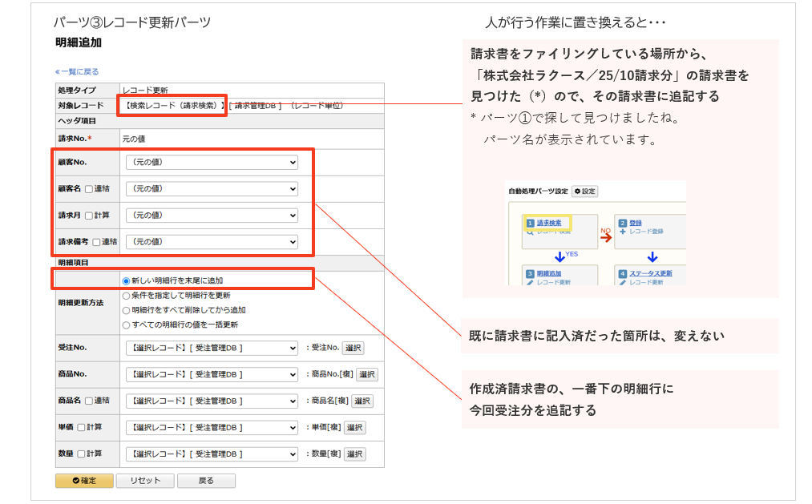The image size is (812, 504).
Task: Select the 明細行をすべて削除してから追加 radio button
Action: point(125,309)
